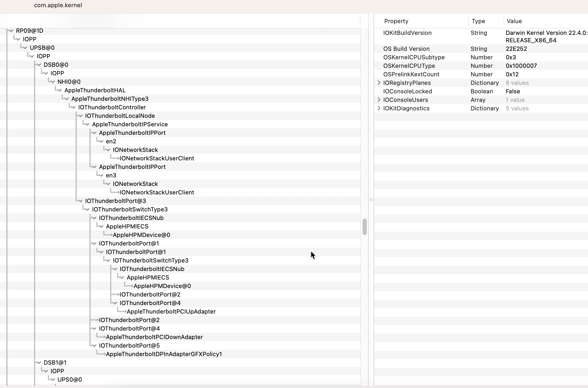Click the Type column header

pyautogui.click(x=478, y=21)
